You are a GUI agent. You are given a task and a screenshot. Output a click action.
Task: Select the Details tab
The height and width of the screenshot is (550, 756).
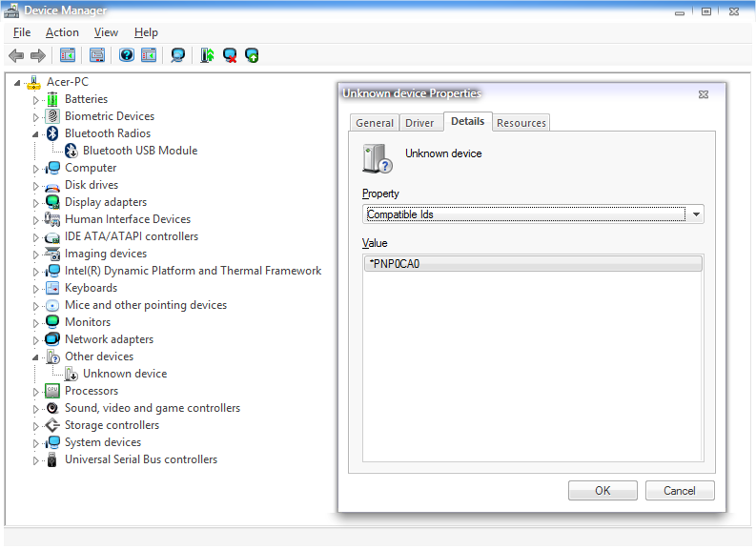[468, 121]
